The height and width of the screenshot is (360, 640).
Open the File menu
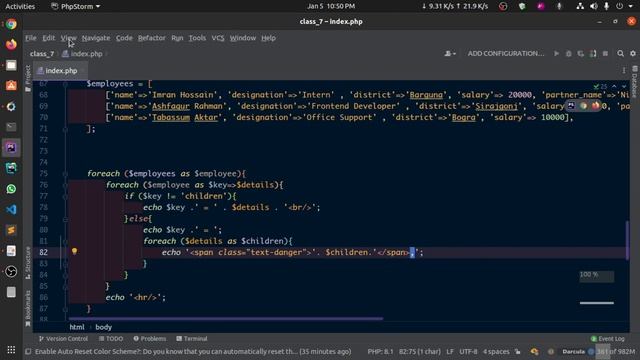tap(31, 38)
